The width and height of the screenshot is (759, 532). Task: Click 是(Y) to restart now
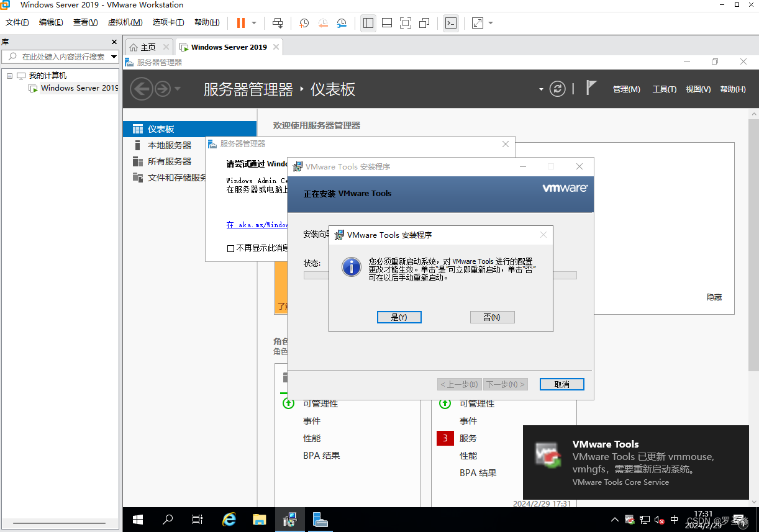[399, 317]
